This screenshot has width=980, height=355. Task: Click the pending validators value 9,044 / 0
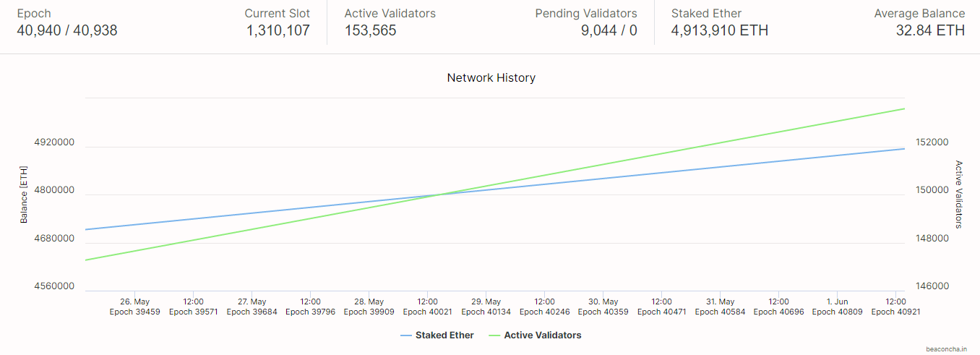pos(609,30)
